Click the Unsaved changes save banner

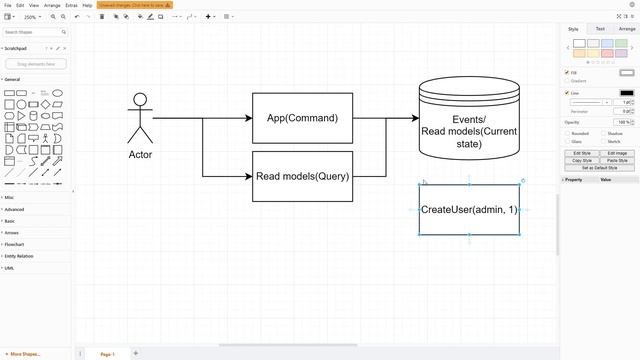click(135, 5)
